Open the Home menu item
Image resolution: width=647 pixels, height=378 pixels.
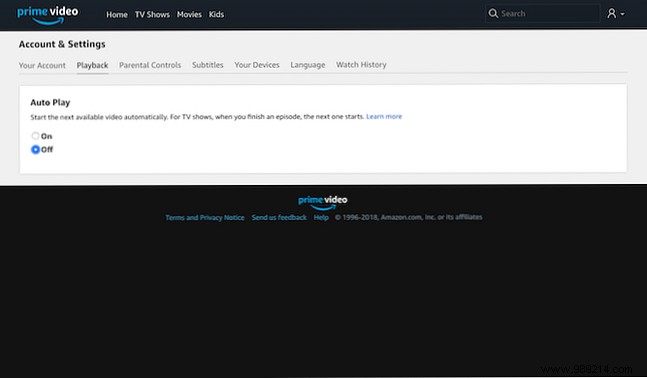117,14
